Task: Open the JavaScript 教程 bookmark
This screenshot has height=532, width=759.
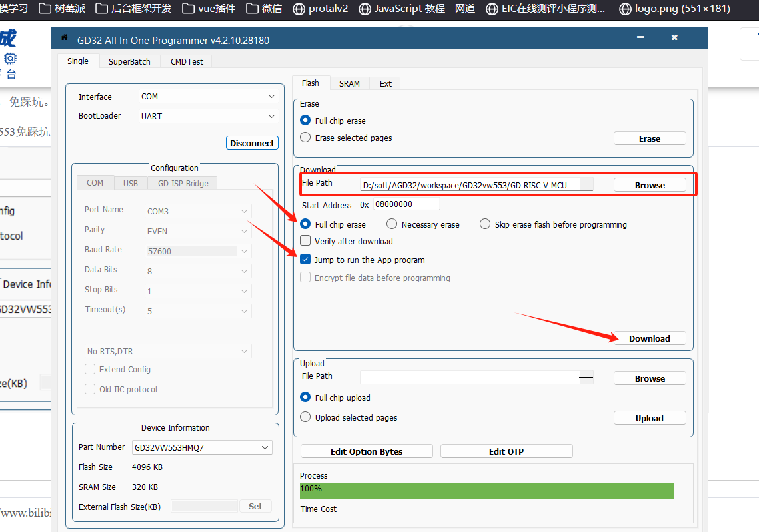Action: click(x=417, y=9)
